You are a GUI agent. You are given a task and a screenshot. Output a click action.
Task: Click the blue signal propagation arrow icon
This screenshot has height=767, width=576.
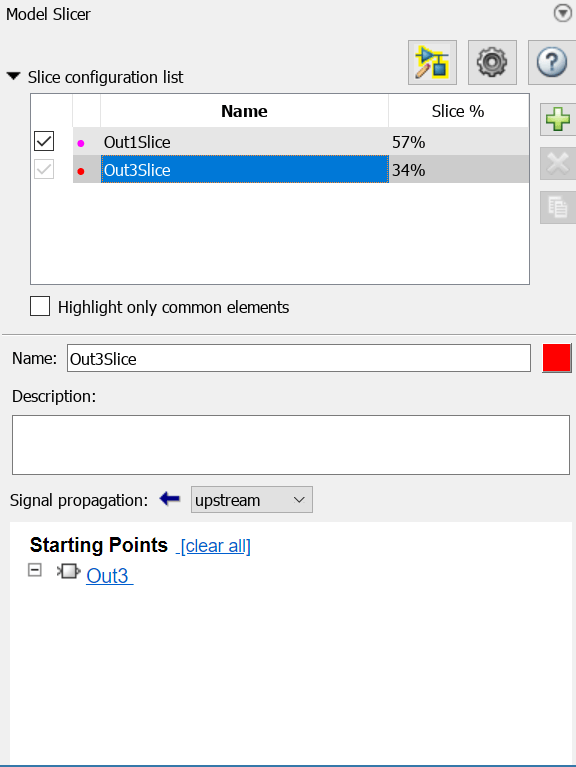point(170,499)
